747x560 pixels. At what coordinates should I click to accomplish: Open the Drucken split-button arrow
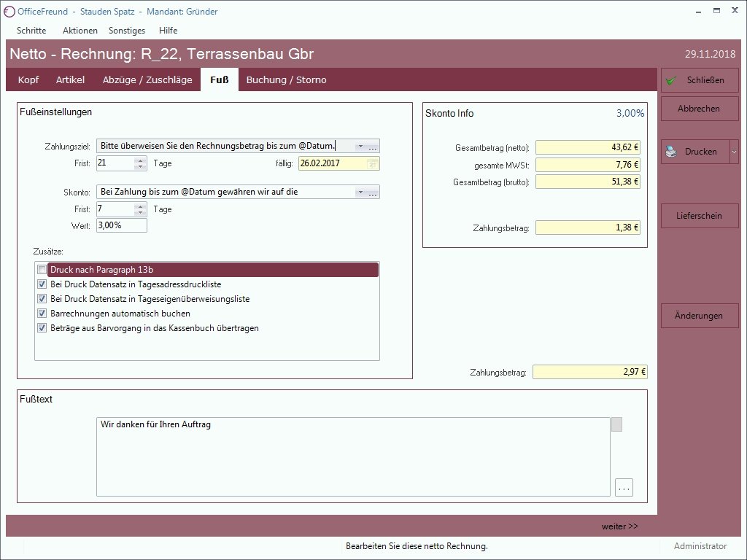pos(734,152)
